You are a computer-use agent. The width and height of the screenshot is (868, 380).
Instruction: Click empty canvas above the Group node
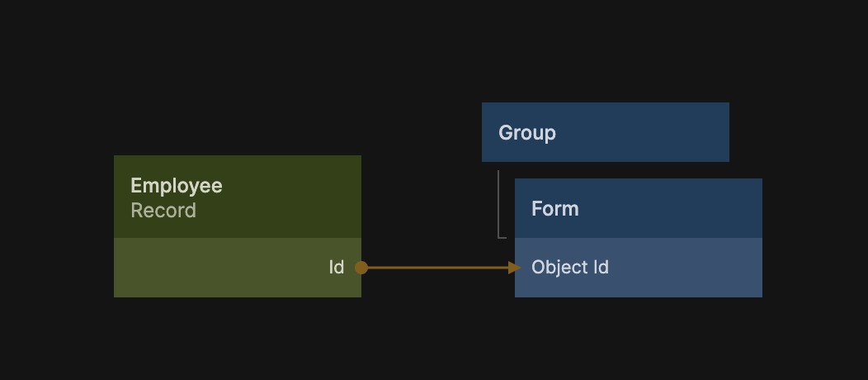605,58
